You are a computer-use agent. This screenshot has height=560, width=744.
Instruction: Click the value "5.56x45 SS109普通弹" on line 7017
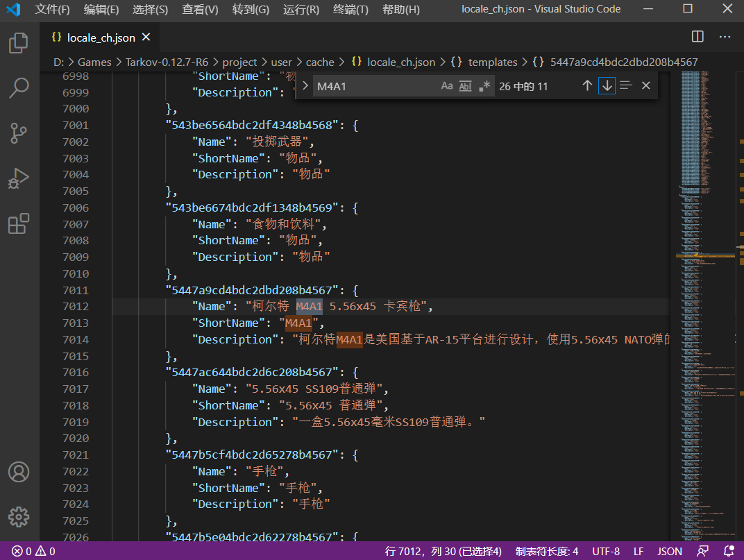(x=314, y=389)
